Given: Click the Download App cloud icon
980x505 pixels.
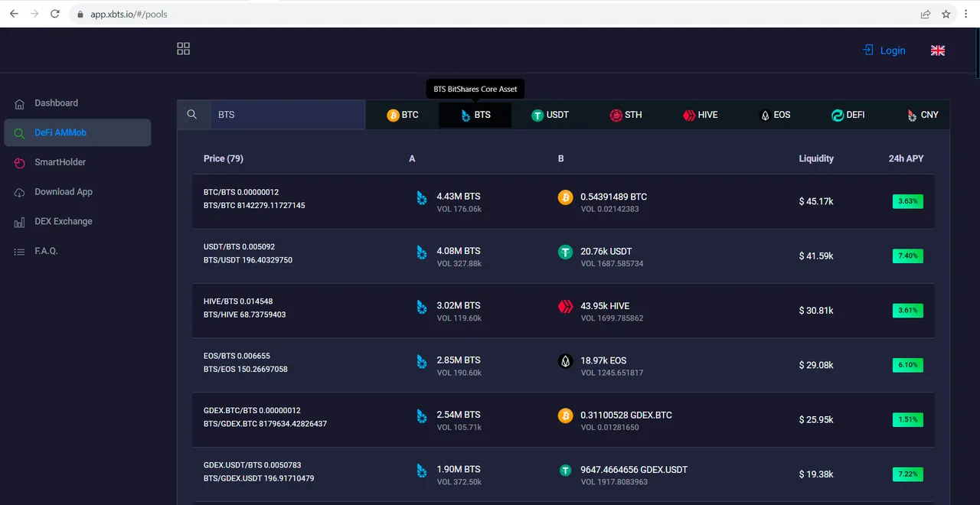Looking at the screenshot, I should click(19, 193).
